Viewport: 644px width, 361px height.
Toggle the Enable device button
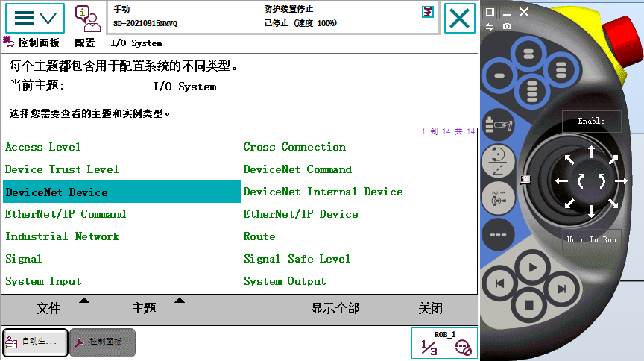591,121
